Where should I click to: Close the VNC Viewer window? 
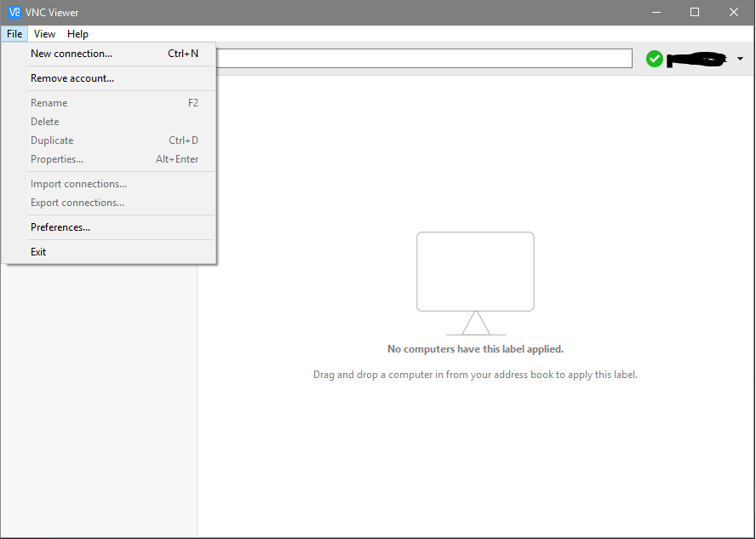point(734,12)
